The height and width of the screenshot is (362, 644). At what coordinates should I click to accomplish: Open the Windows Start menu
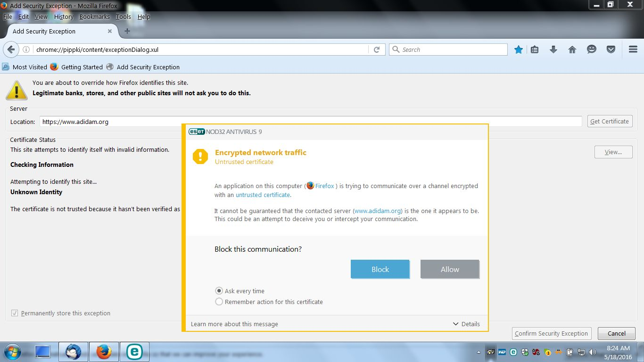point(13,352)
